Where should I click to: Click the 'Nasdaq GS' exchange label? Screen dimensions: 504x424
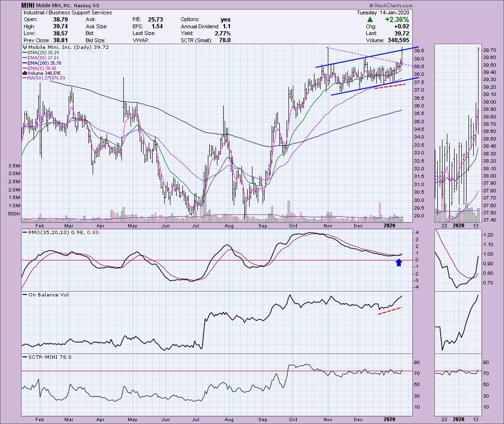point(86,5)
